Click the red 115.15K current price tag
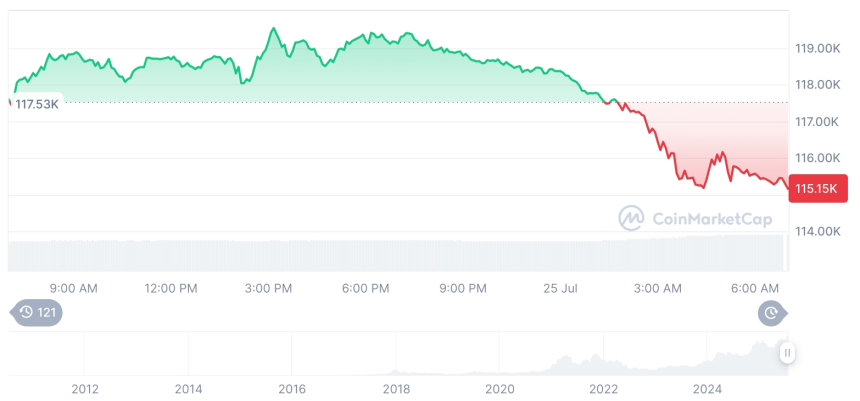The image size is (860, 401). [817, 188]
